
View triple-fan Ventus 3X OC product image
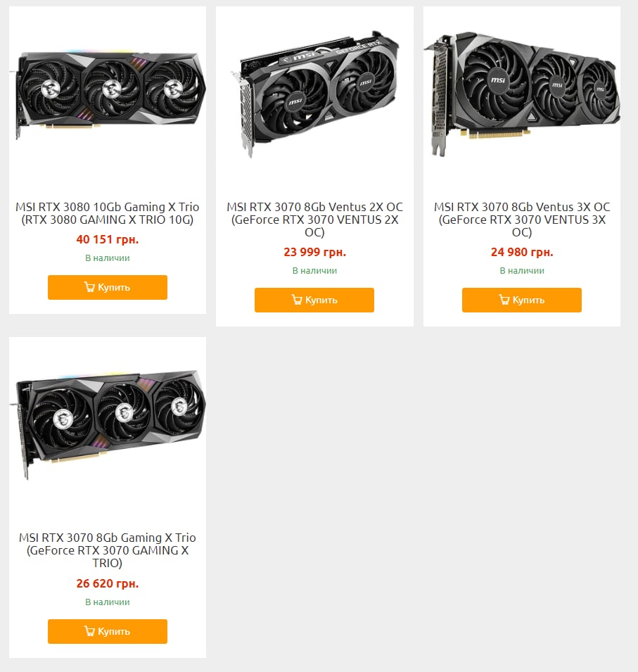tap(522, 94)
